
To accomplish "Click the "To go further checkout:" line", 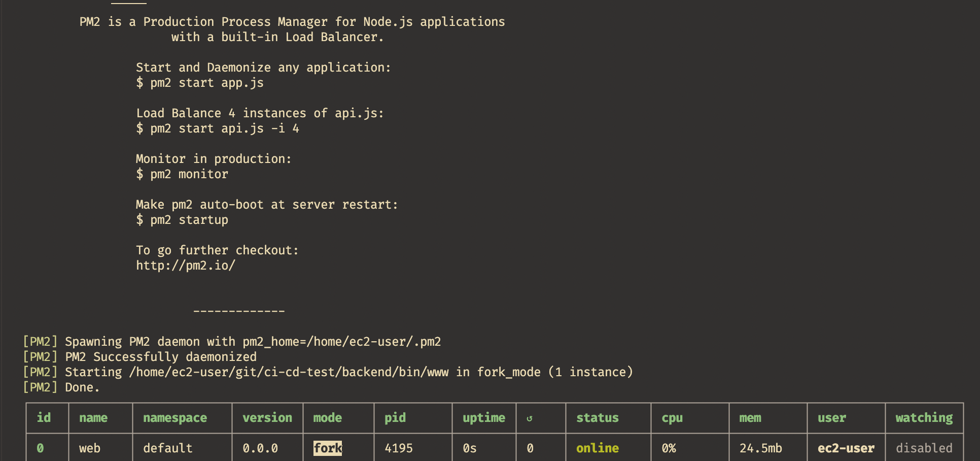I will 217,250.
